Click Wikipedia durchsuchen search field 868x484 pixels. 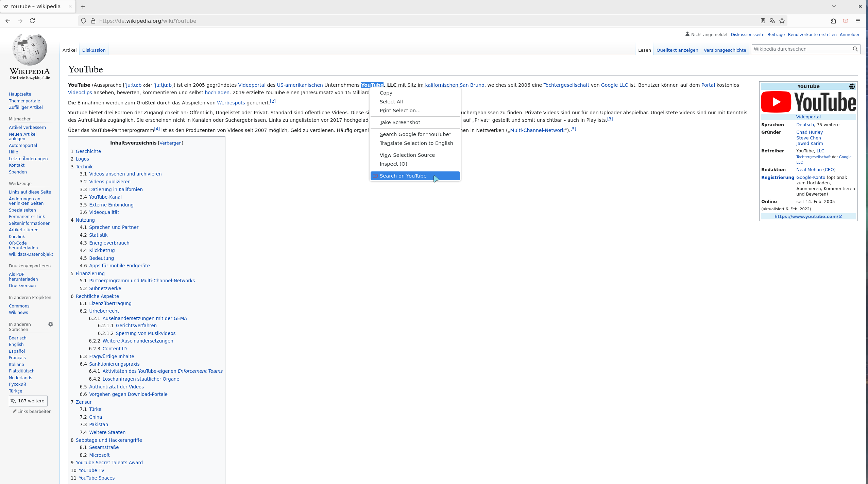coord(802,49)
